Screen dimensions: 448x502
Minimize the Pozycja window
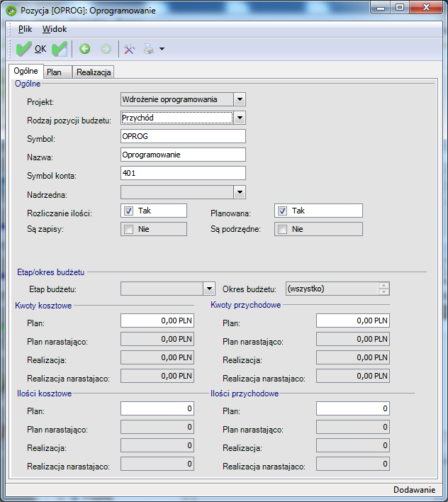click(381, 8)
